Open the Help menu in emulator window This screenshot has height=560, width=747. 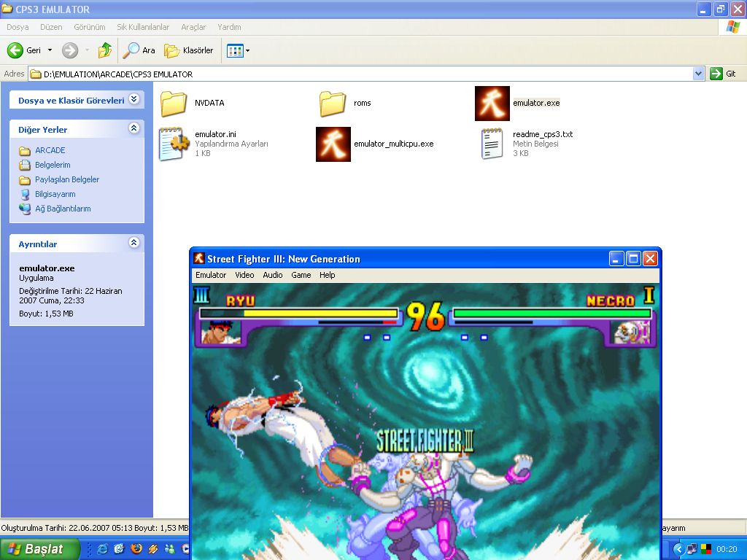coord(328,275)
